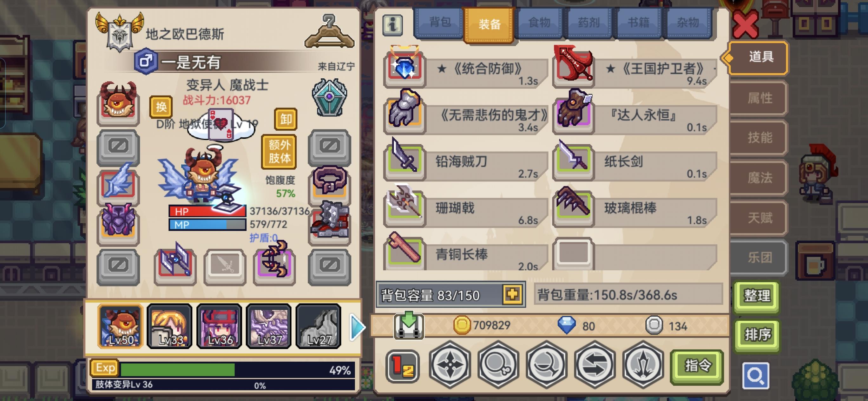The width and height of the screenshot is (868, 401).
Task: Click the swap arrows hexagon icon
Action: pos(595,365)
